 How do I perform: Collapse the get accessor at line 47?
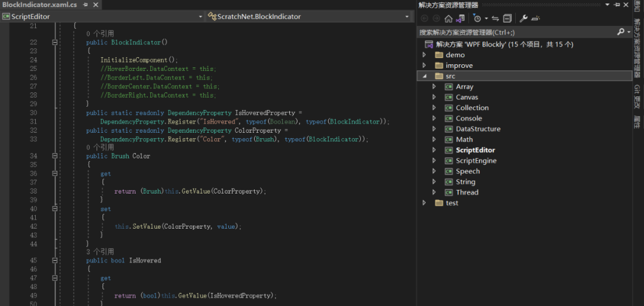point(55,278)
